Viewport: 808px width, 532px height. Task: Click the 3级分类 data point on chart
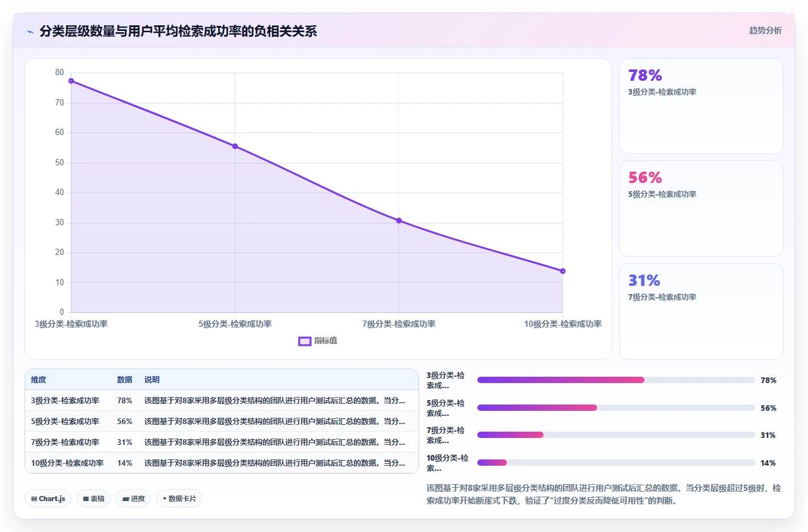click(71, 81)
